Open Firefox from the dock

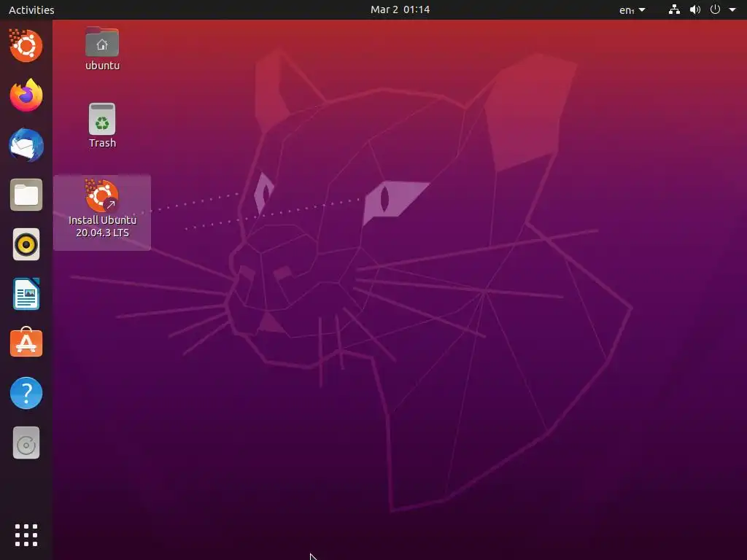point(26,96)
